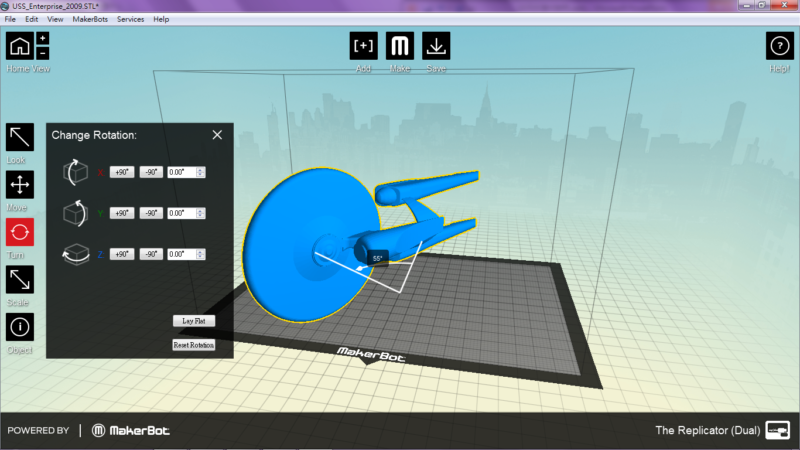The image size is (800, 450).
Task: Click the Save icon
Action: [436, 46]
